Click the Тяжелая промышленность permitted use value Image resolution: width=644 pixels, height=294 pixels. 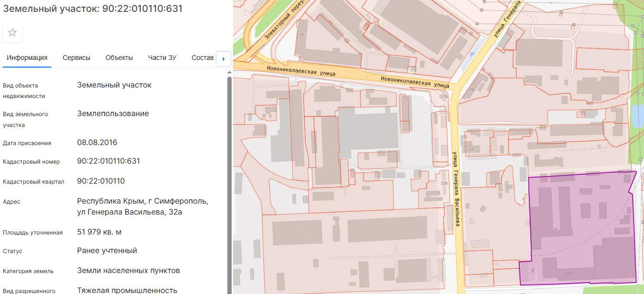click(127, 290)
